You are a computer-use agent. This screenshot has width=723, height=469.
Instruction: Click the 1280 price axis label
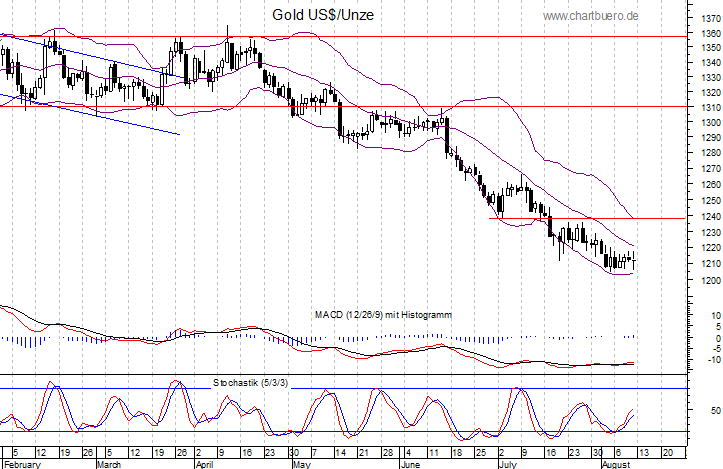[x=711, y=153]
